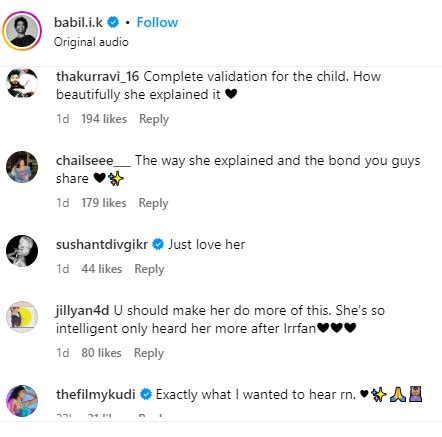
Task: Open jillyan4d avatar image
Action: [22, 317]
